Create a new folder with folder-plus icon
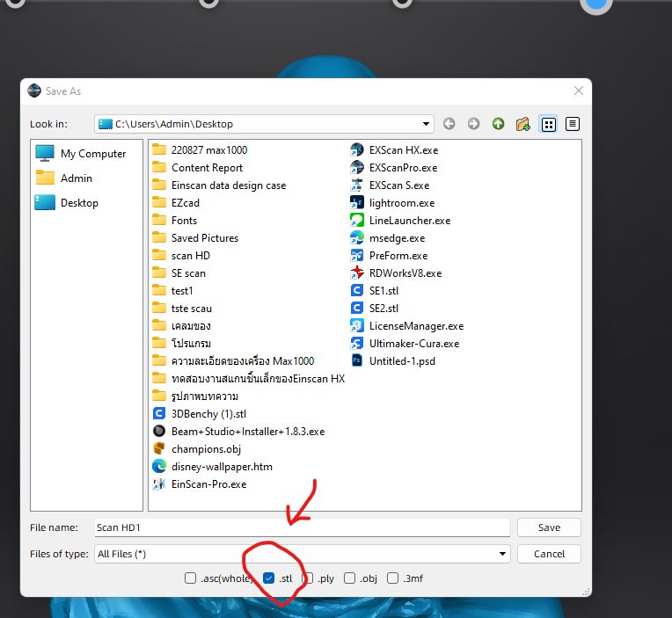The width and height of the screenshot is (672, 618). [x=522, y=124]
